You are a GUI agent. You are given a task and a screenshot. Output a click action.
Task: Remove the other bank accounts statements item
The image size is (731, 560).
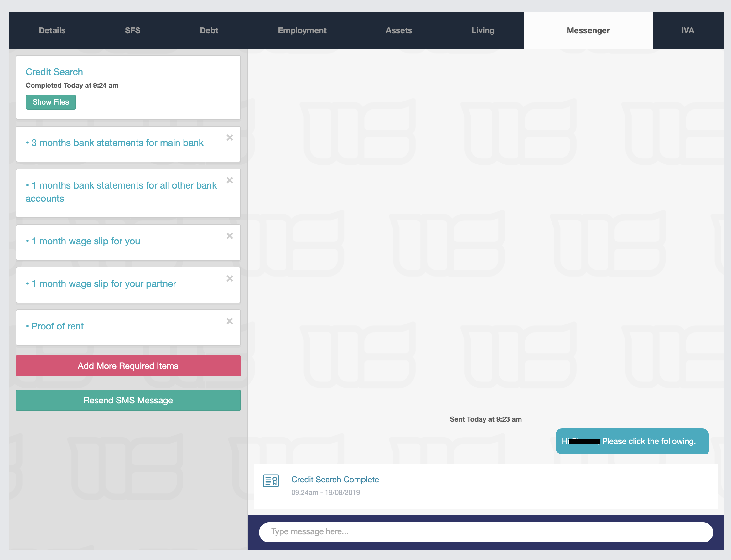coord(230,180)
